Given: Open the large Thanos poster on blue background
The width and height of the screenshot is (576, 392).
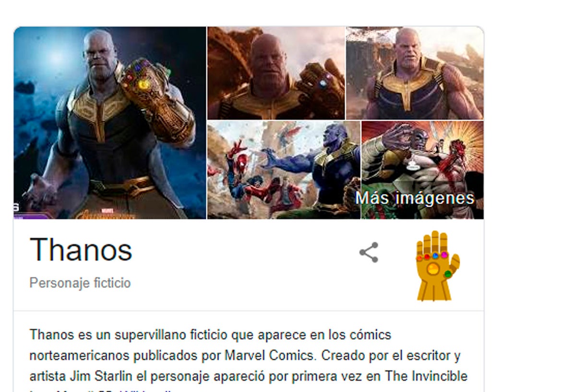Looking at the screenshot, I should pyautogui.click(x=110, y=123).
